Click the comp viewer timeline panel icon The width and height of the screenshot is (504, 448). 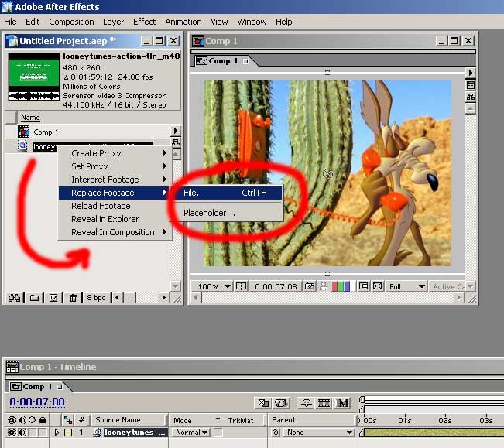471,85
